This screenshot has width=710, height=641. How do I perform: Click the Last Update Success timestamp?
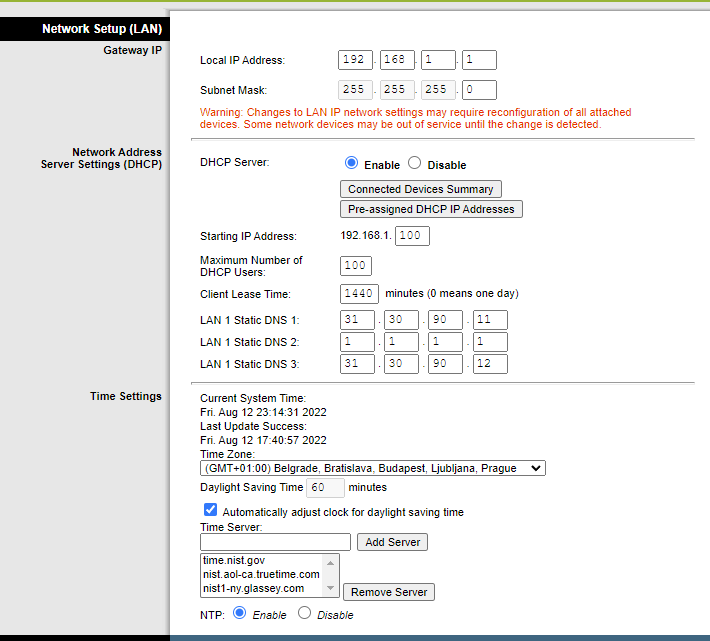point(263,440)
